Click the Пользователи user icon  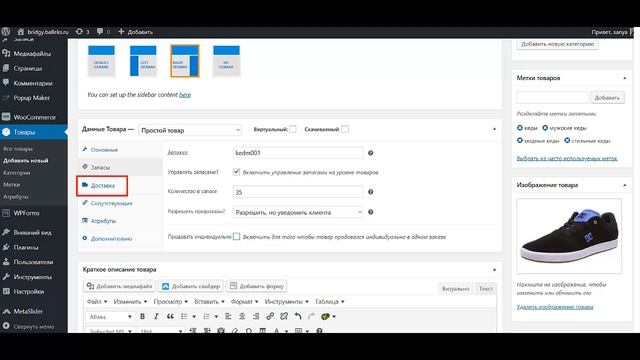coord(6,262)
